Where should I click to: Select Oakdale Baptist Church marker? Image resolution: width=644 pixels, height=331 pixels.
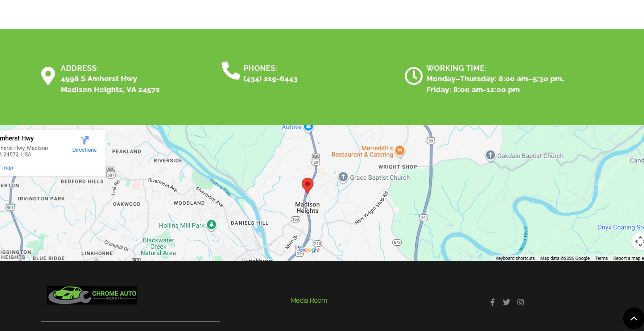tap(490, 155)
